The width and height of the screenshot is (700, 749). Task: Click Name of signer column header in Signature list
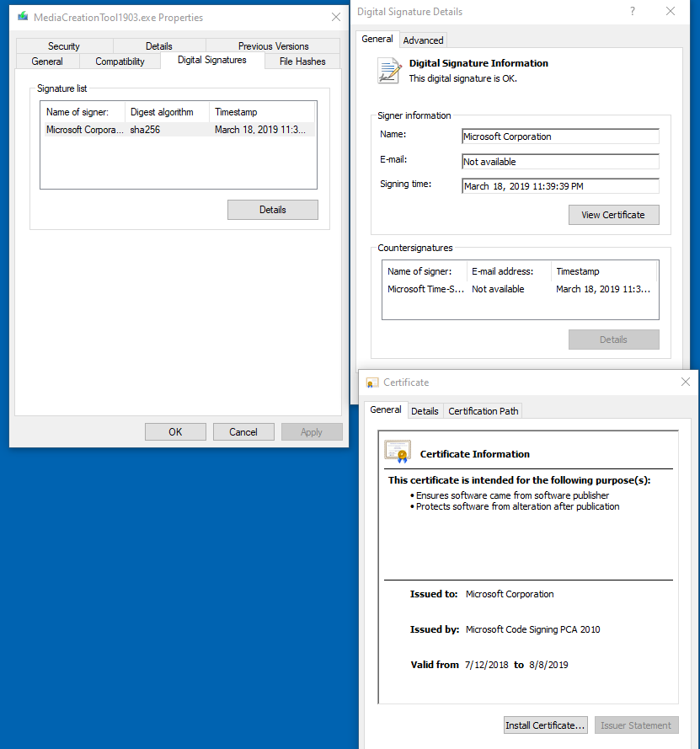click(83, 112)
